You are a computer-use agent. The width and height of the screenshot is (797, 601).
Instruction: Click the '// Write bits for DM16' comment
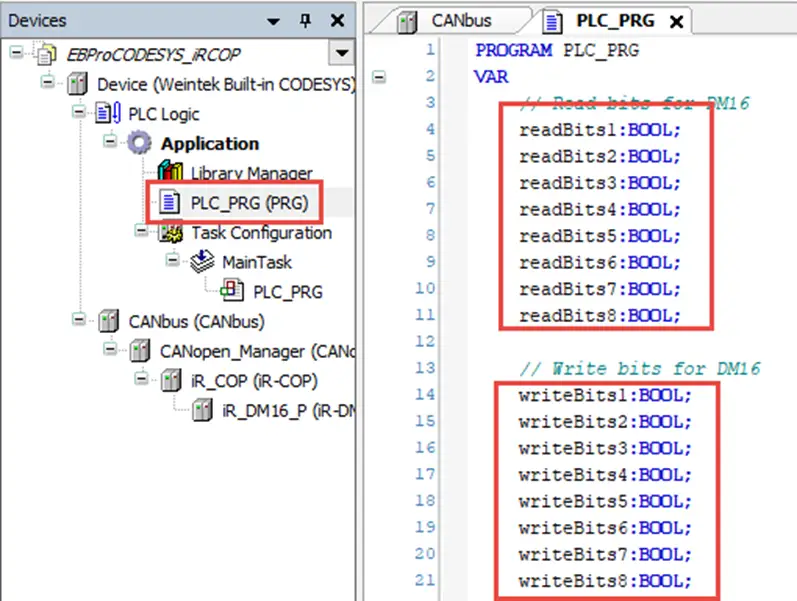640,368
